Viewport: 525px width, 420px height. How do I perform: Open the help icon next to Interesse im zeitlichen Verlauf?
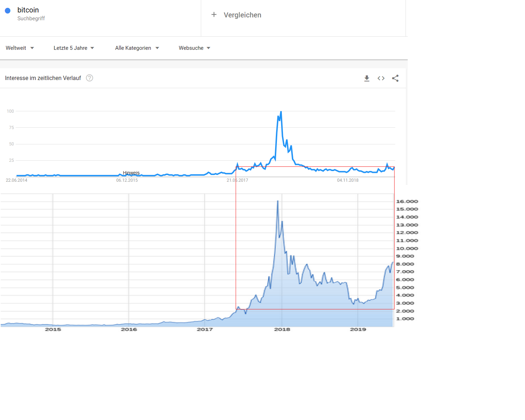point(89,78)
